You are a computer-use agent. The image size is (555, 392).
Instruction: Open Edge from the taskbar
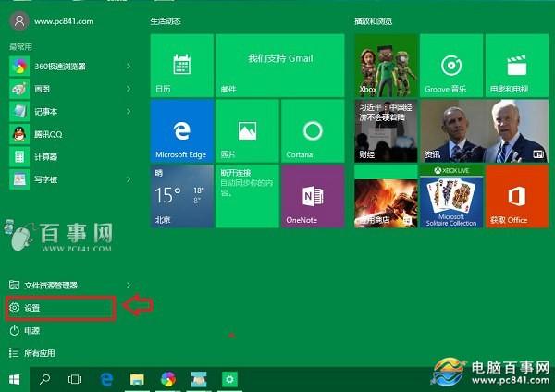point(106,380)
